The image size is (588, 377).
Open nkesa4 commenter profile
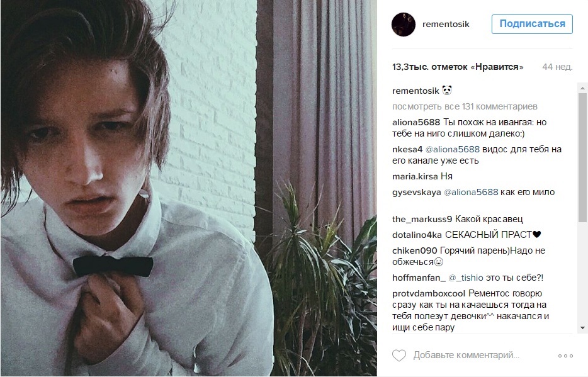pos(407,149)
